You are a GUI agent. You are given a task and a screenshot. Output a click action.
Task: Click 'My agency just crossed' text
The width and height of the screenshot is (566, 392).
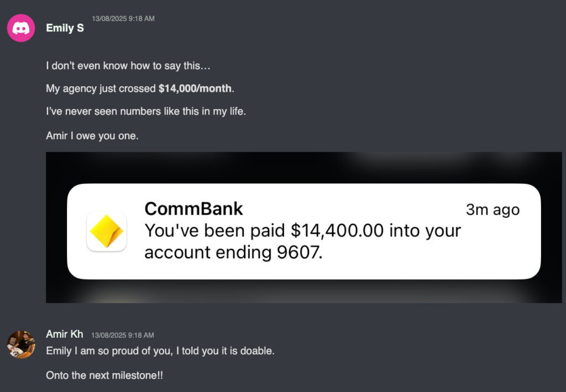point(101,88)
